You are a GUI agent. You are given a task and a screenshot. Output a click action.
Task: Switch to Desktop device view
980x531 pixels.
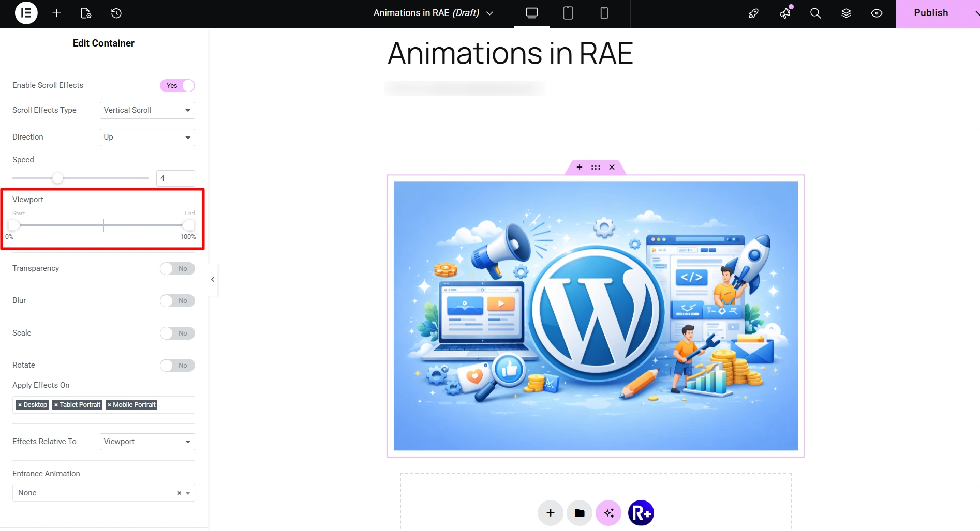[x=531, y=13]
